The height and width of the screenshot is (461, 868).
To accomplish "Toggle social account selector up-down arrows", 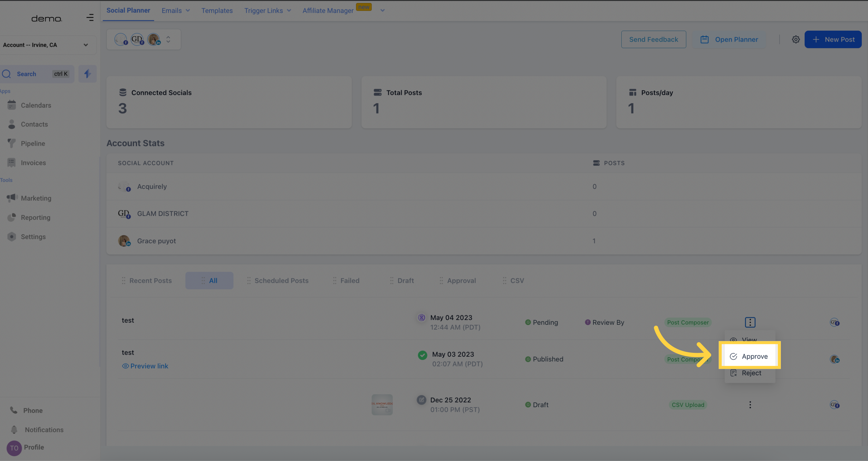I will click(168, 40).
